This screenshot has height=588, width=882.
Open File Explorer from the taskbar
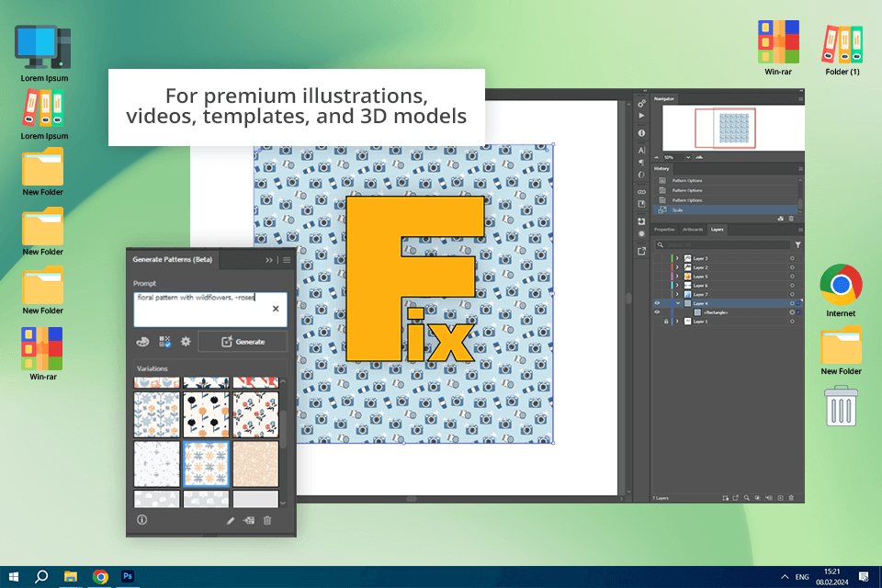(71, 577)
